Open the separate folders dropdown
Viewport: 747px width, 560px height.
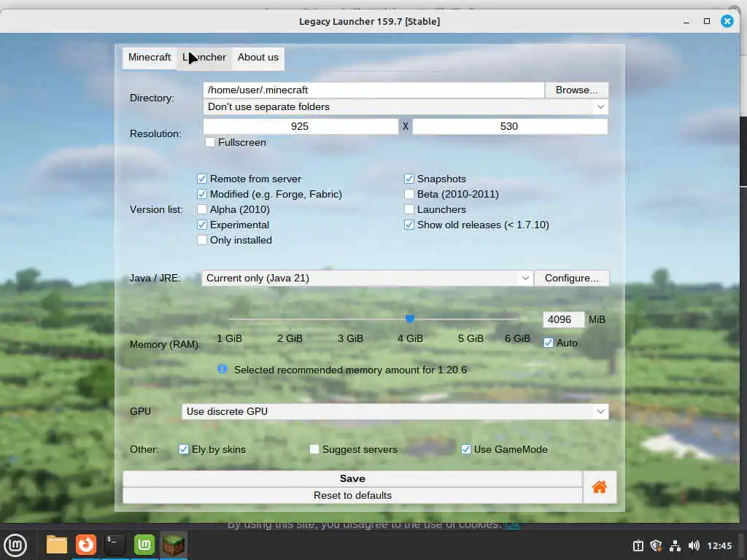(x=406, y=106)
